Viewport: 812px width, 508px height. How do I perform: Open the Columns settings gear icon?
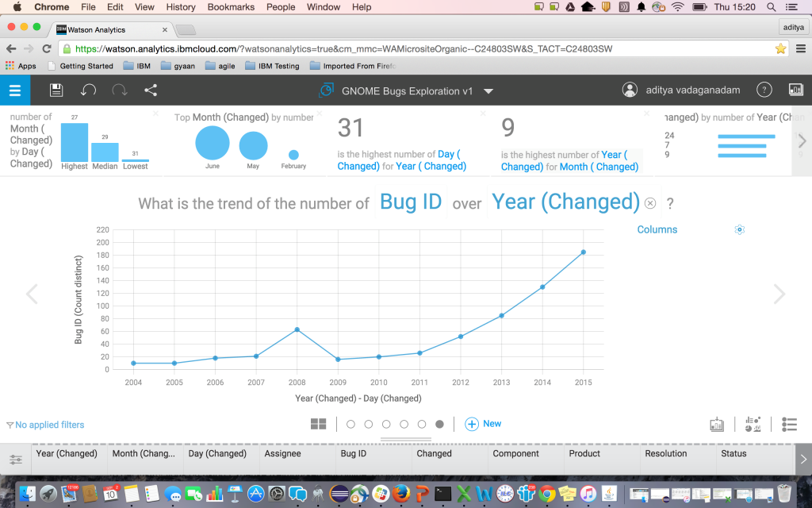[x=739, y=229]
